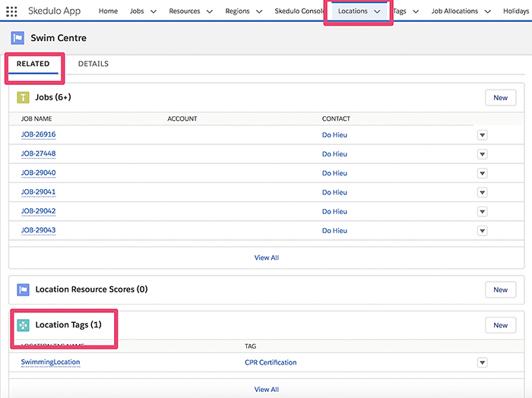
Task: Click New button in Jobs section
Action: point(500,98)
